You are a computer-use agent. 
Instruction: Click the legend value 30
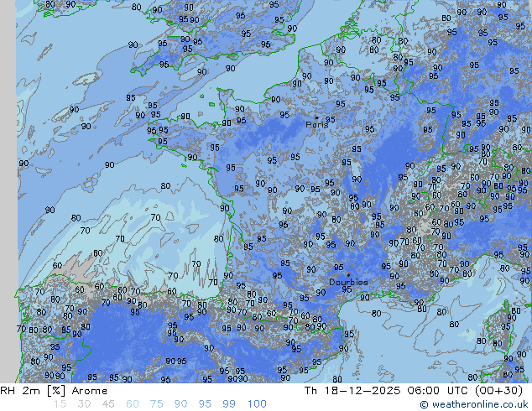point(84,404)
